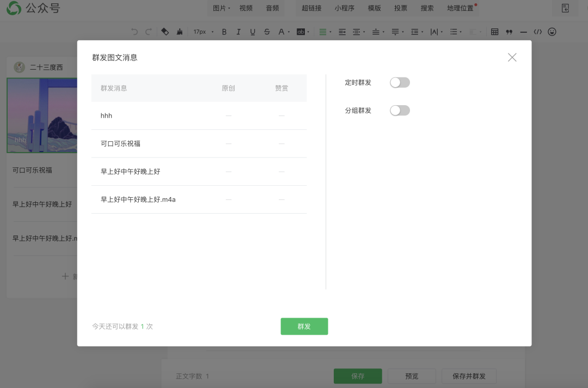The height and width of the screenshot is (388, 588).
Task: Click the 早上好中午好晚上好.m4a row in dialog
Action: pyautogui.click(x=199, y=199)
